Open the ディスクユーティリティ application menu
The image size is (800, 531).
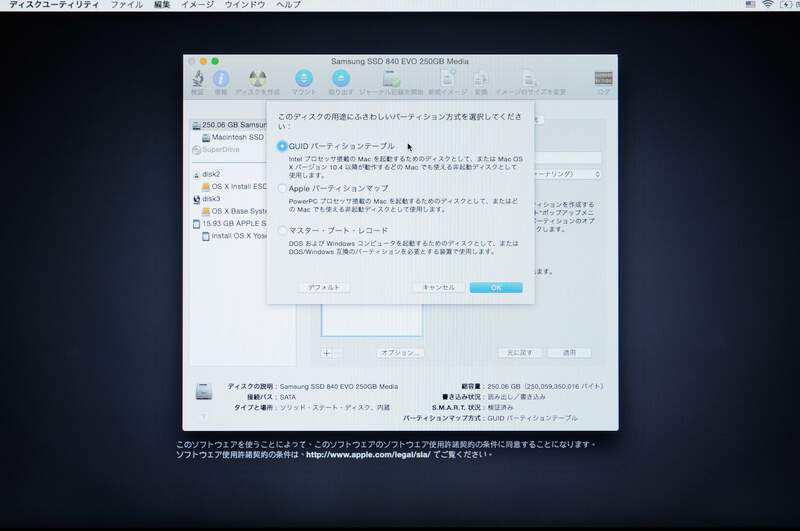(x=54, y=5)
